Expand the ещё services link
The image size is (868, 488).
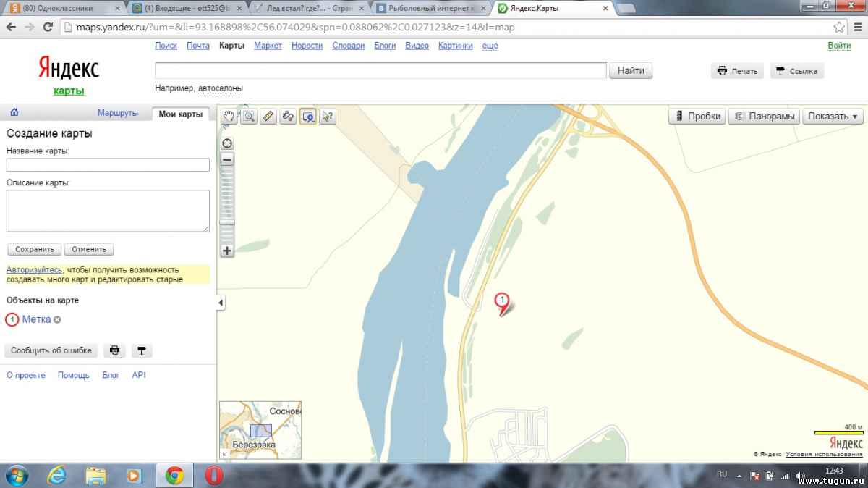pos(490,46)
